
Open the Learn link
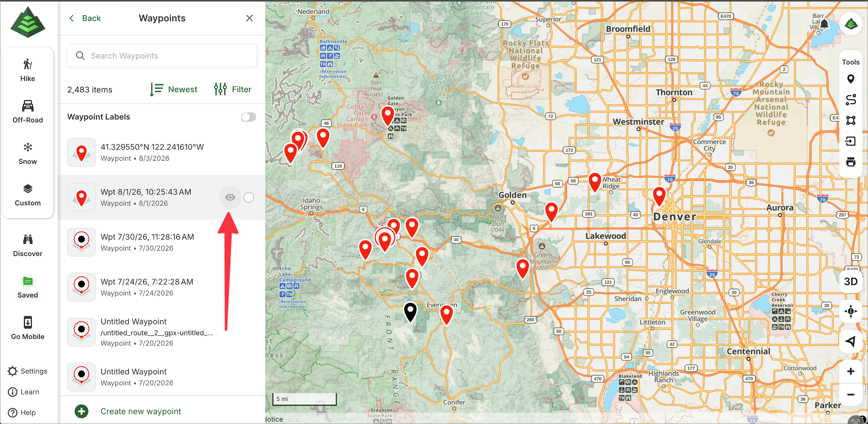(x=23, y=392)
